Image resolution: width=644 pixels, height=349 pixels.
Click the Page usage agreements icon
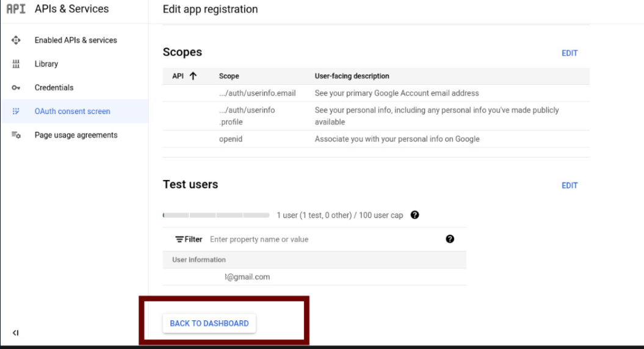click(16, 135)
